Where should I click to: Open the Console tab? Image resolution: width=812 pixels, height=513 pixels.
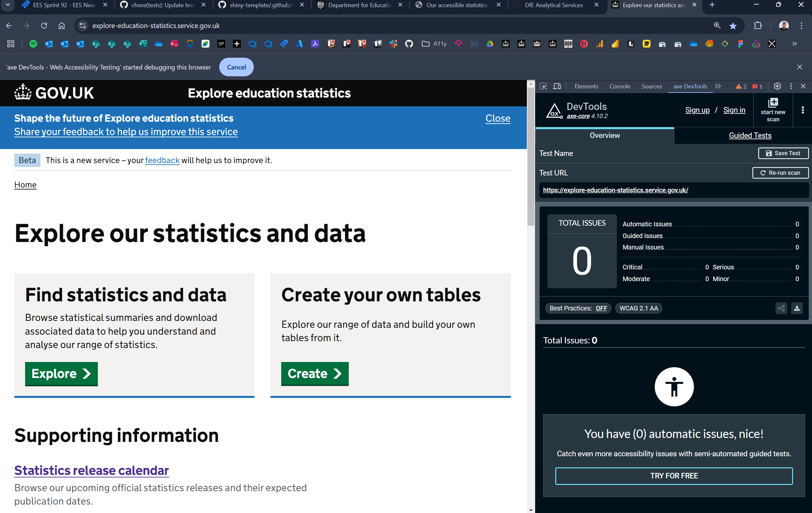point(620,86)
